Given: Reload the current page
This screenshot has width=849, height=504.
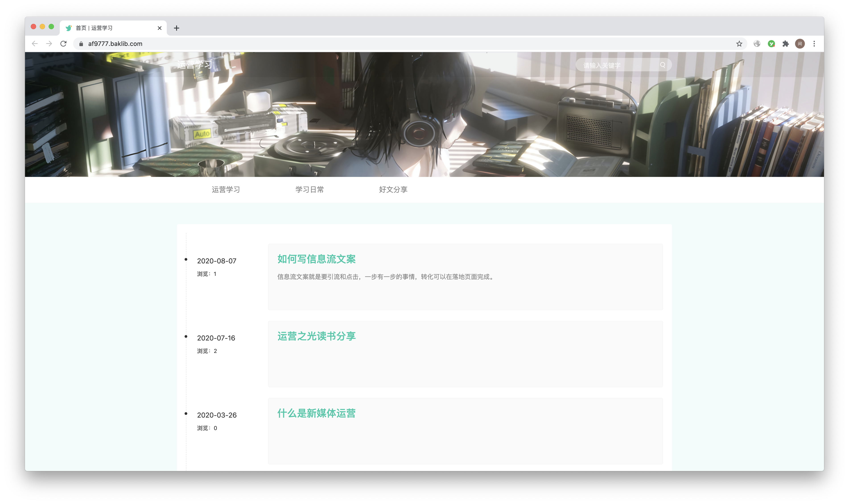Looking at the screenshot, I should tap(64, 44).
